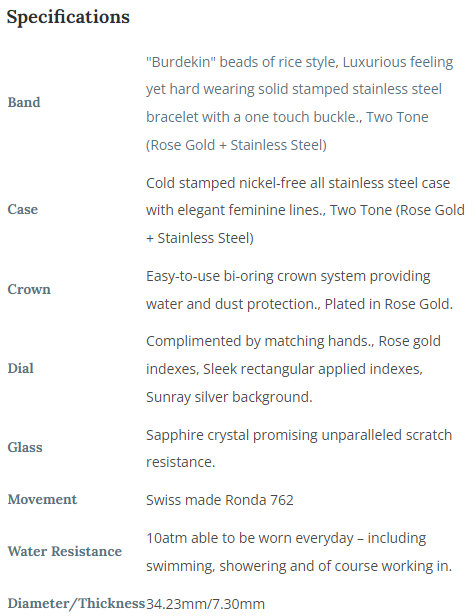
Task: Select the Glass row label
Action: pos(25,447)
